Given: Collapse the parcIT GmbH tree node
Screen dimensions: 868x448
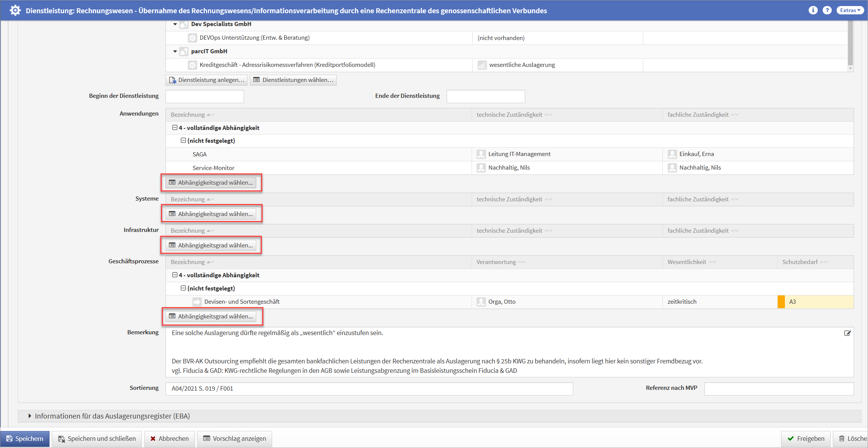Looking at the screenshot, I should pyautogui.click(x=175, y=51).
